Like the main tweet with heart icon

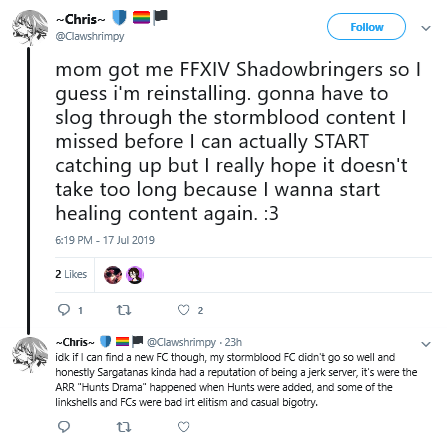183,310
